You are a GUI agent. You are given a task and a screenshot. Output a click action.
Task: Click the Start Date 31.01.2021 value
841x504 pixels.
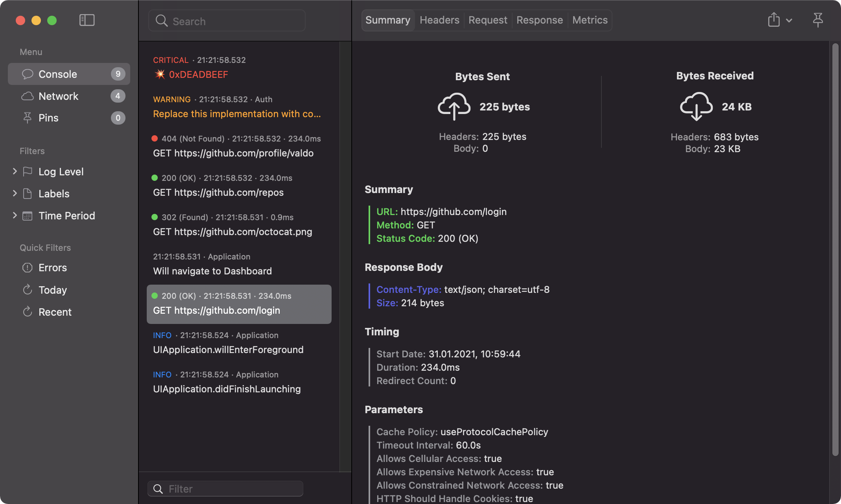coord(474,354)
